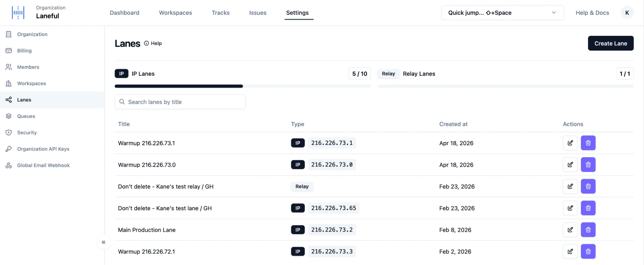Open the K user avatar menu
The height and width of the screenshot is (265, 644).
627,13
